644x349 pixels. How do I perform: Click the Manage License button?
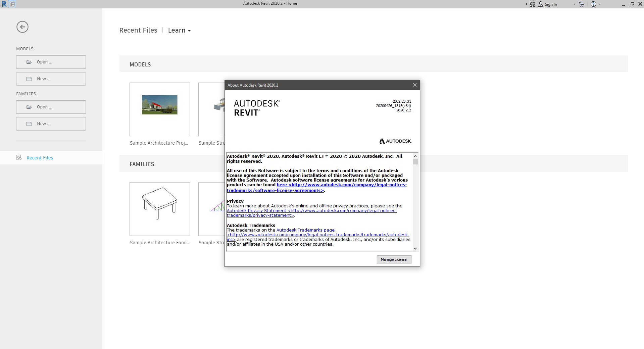pyautogui.click(x=394, y=259)
